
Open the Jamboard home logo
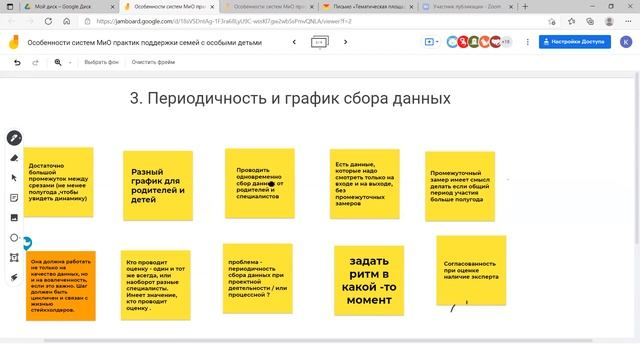coord(14,42)
